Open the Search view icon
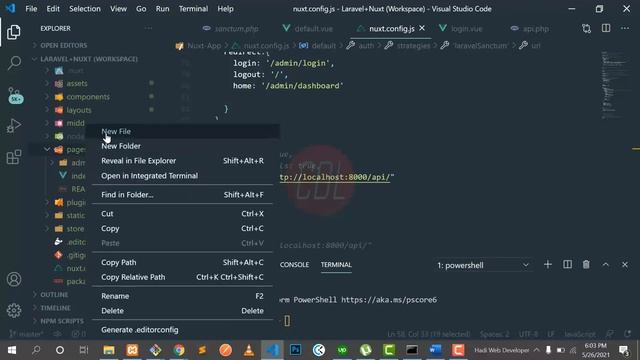The height and width of the screenshot is (360, 640). 14,63
